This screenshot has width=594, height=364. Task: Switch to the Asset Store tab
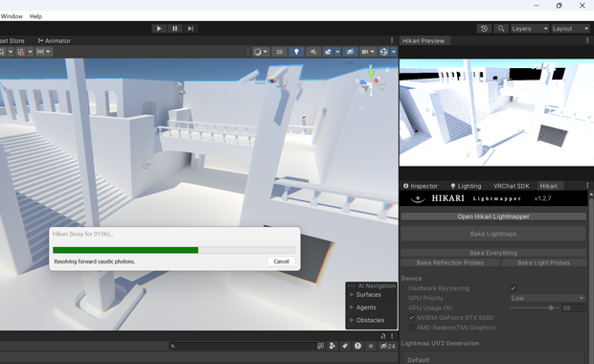(x=12, y=40)
